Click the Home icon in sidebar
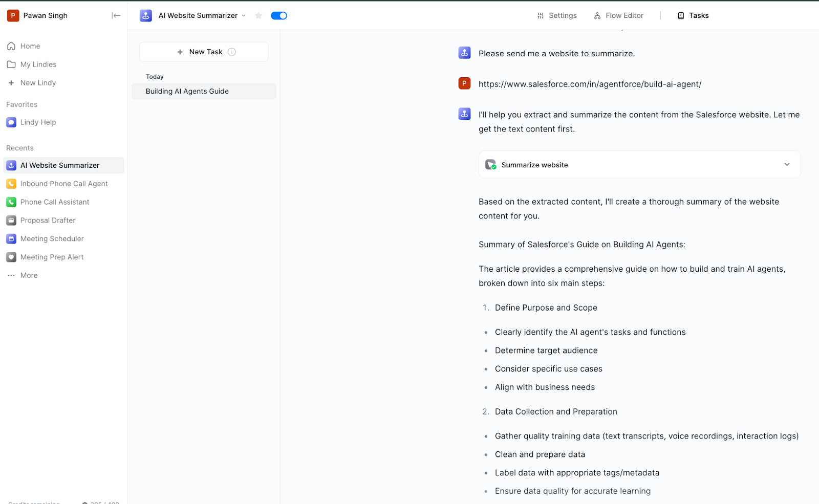The height and width of the screenshot is (504, 819). point(11,46)
